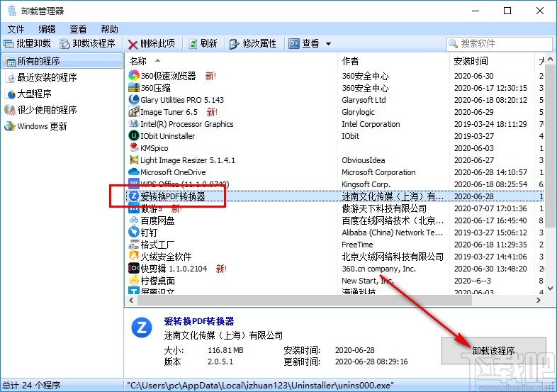Click author Glarysoft Ltd
The height and width of the screenshot is (392, 557).
tap(364, 100)
